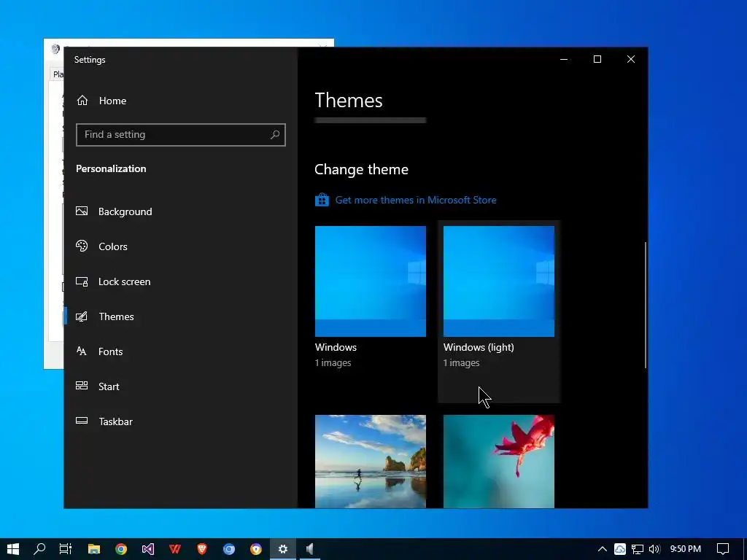747x560 pixels.
Task: Open network status tray icon
Action: pyautogui.click(x=638, y=549)
